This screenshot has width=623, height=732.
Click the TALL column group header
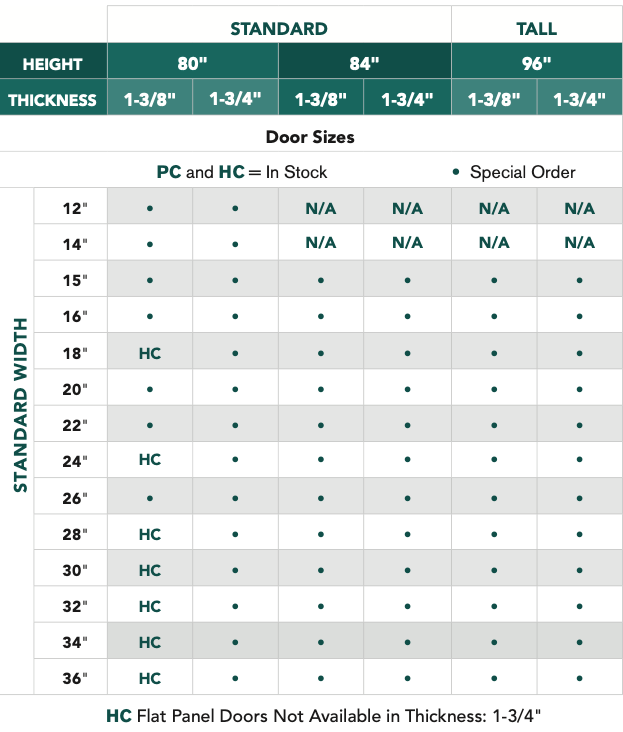536,28
